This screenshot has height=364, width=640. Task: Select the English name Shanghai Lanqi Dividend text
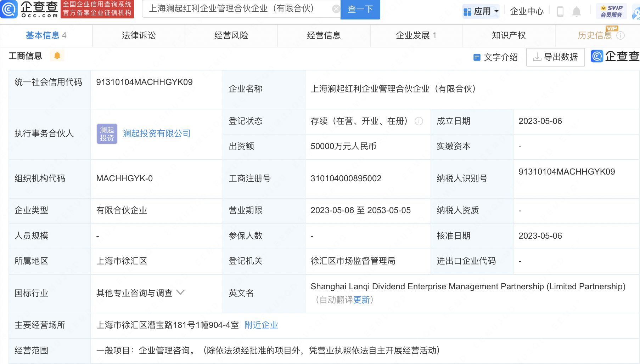(468, 286)
